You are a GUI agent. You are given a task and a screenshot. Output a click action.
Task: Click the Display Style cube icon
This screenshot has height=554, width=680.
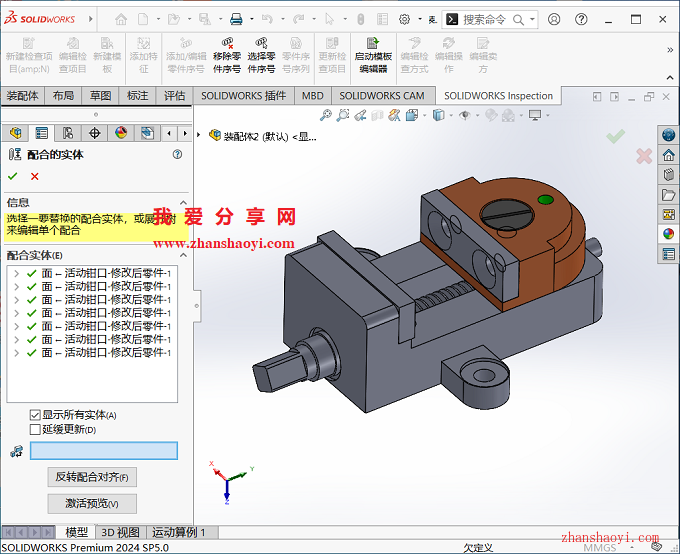(x=438, y=115)
